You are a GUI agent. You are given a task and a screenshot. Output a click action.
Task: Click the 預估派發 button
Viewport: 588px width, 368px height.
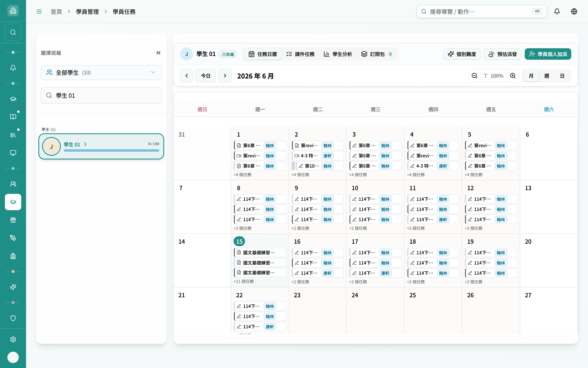(x=502, y=54)
